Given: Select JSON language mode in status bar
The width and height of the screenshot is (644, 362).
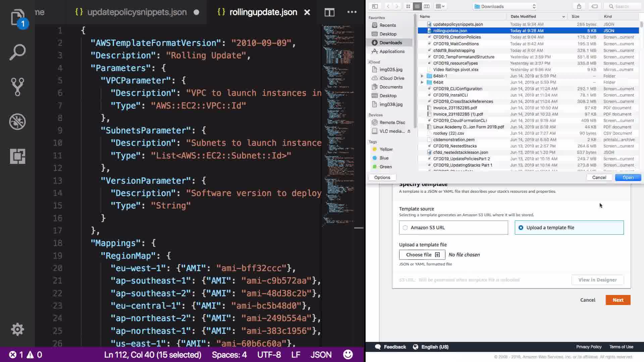Looking at the screenshot, I should pos(321,355).
